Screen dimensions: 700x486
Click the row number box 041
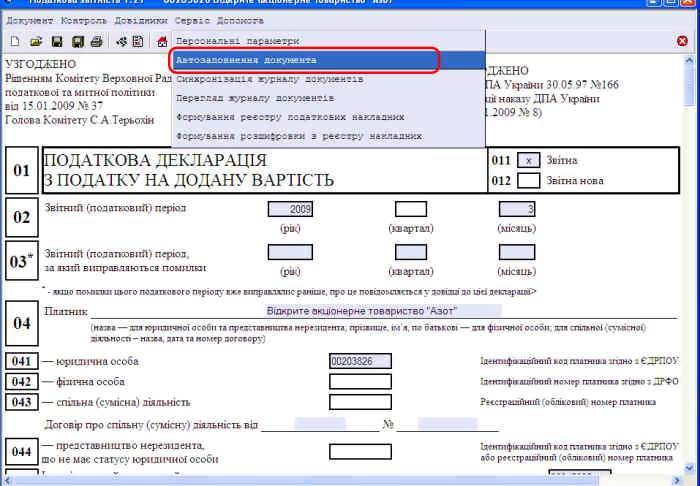point(21,361)
